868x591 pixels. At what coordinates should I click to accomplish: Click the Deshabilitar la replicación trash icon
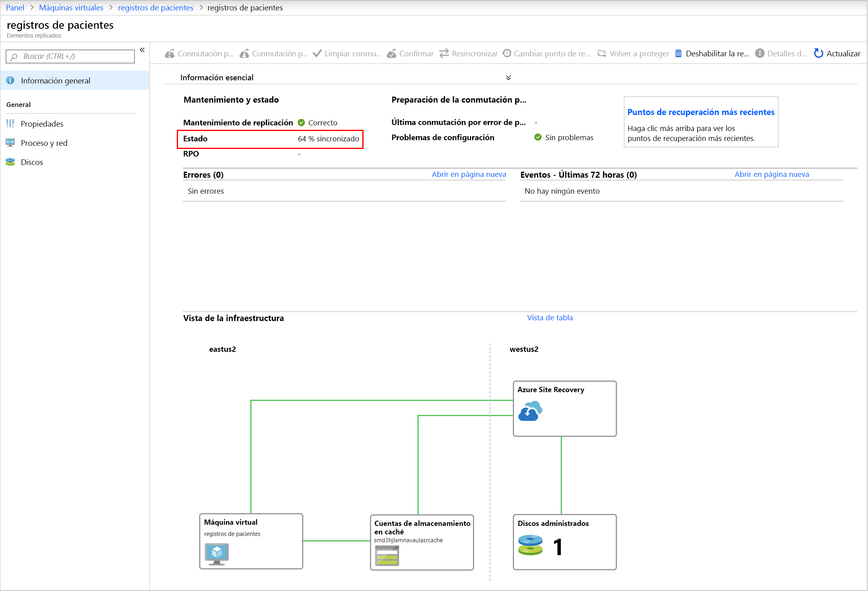point(678,53)
